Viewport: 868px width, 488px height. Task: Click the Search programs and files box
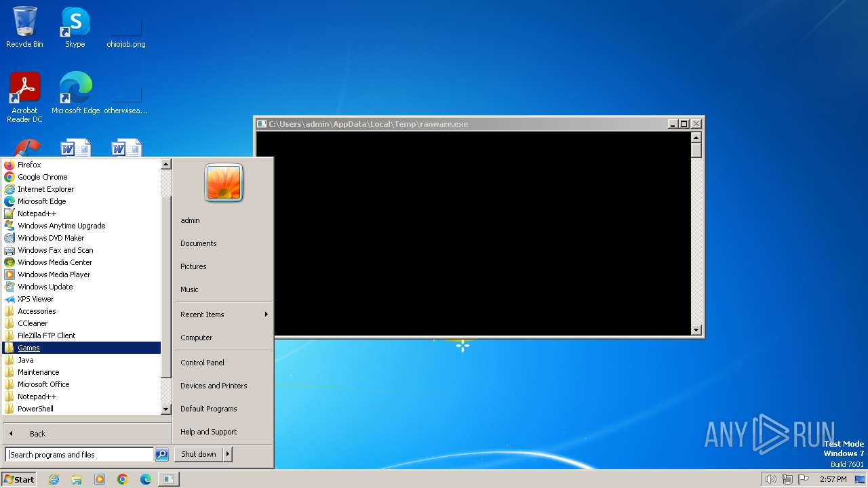[x=79, y=455]
